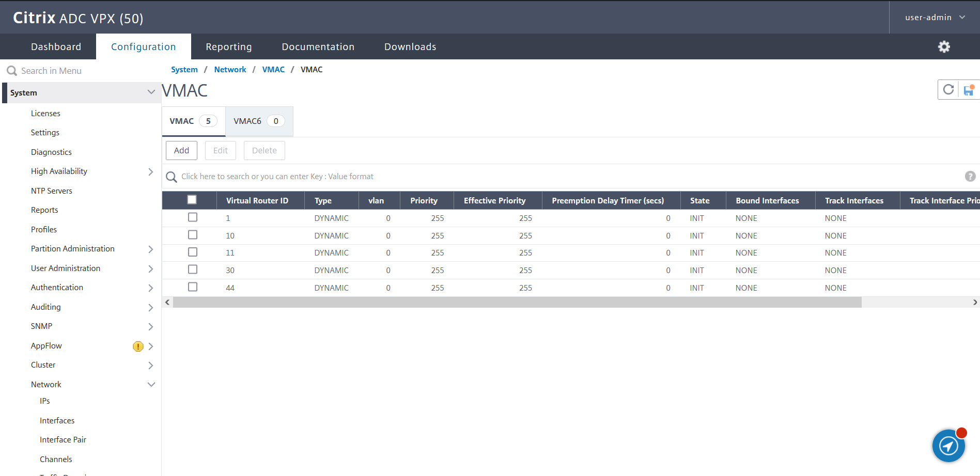Check the select-all checkbox in the table header
Image resolution: width=980 pixels, height=476 pixels.
[x=192, y=199]
